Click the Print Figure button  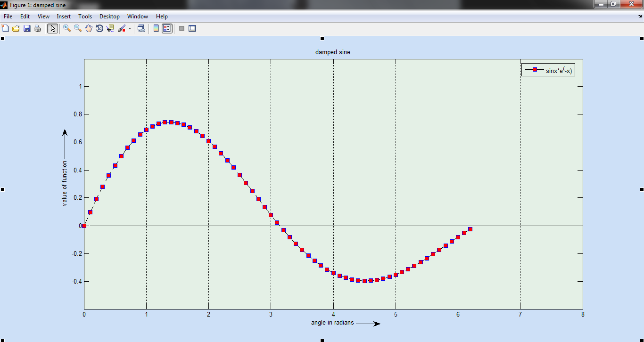click(x=38, y=28)
